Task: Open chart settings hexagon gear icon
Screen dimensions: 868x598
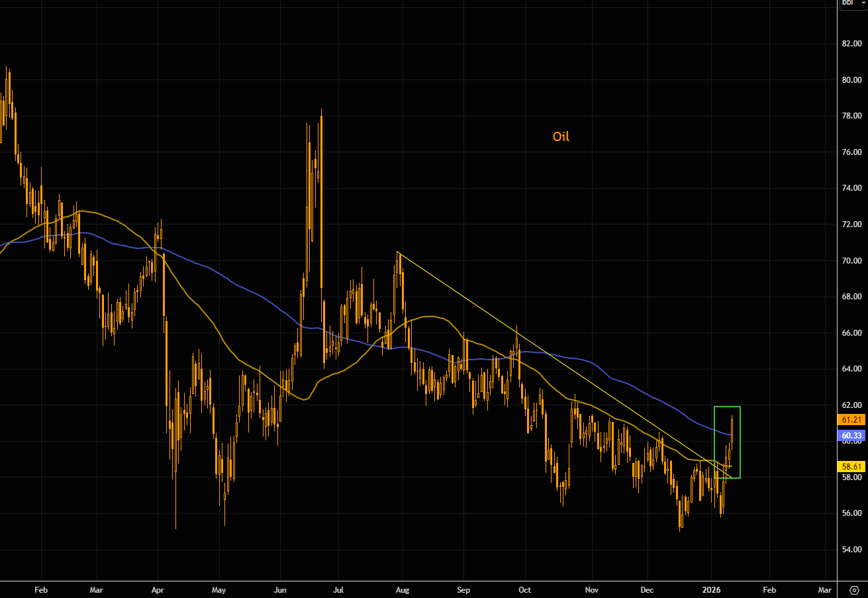Action: [855, 589]
